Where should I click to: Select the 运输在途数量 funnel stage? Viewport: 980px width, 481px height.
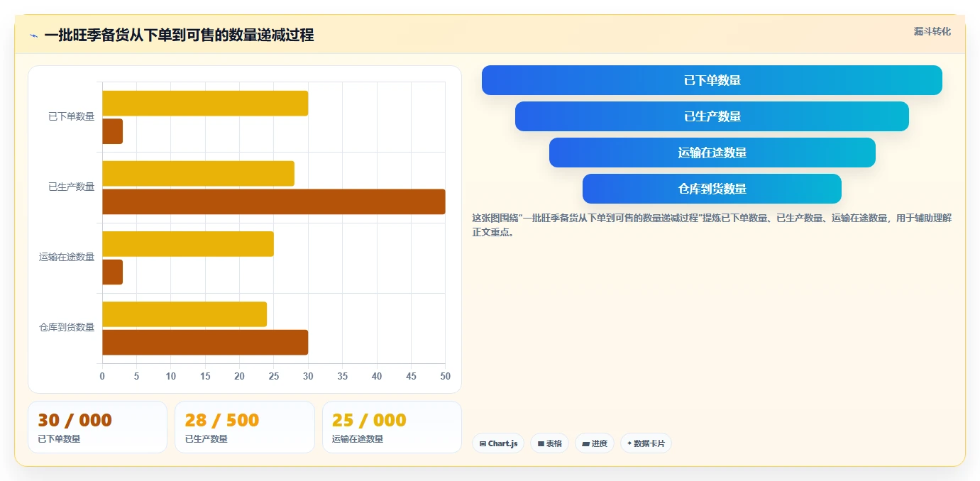(x=712, y=153)
